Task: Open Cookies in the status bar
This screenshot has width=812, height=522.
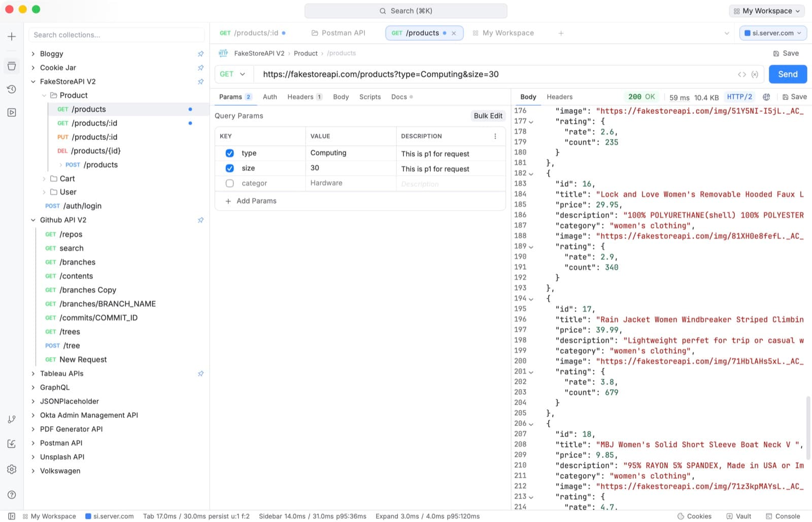Action: pos(694,516)
